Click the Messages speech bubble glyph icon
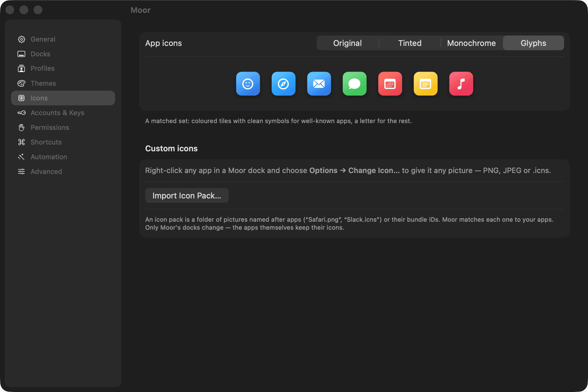Image resolution: width=588 pixels, height=392 pixels. point(355,84)
